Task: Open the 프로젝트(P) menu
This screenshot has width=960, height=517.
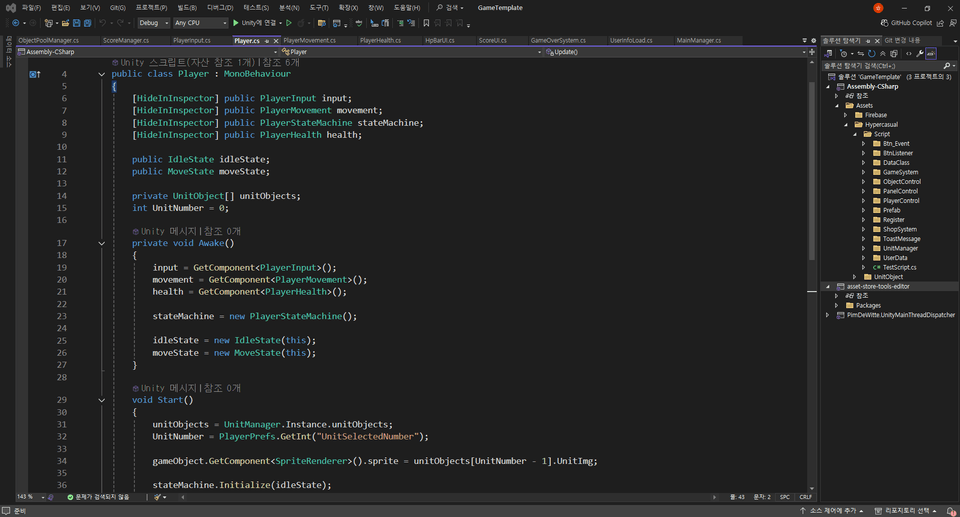Action: (x=151, y=8)
